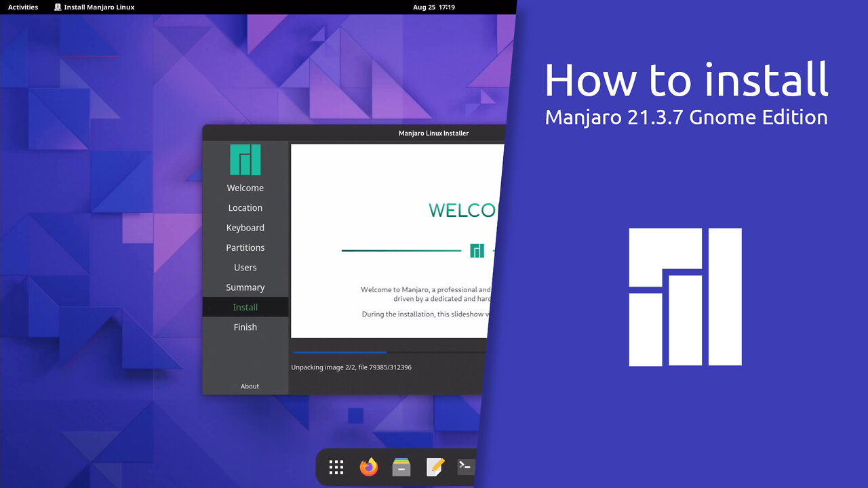
Task: Select the Finish step in sidebar
Action: tap(245, 327)
